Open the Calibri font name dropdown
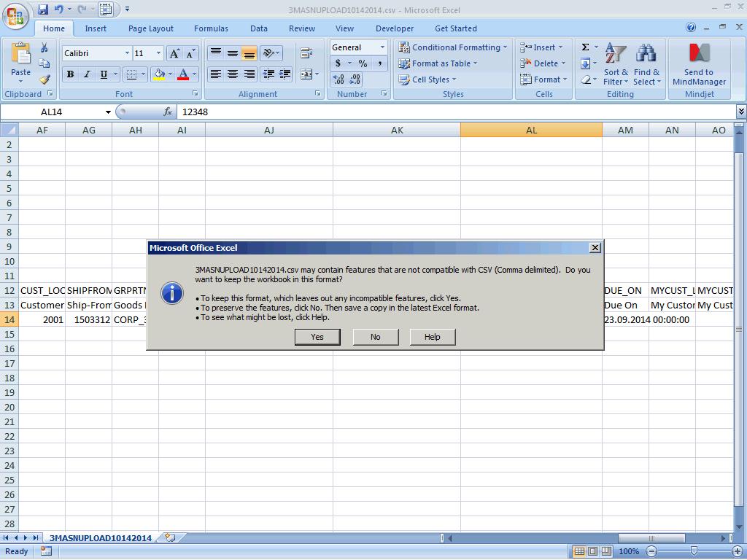Image resolution: width=747 pixels, height=560 pixels. (x=127, y=53)
